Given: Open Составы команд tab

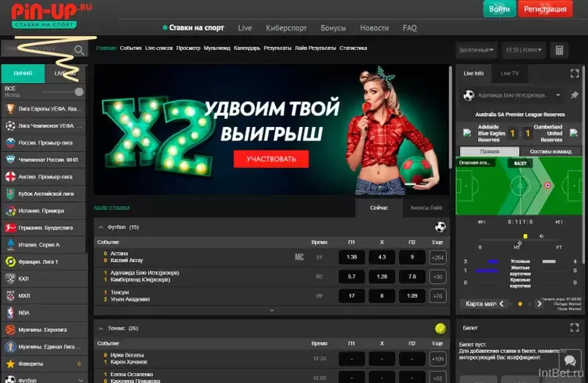Looking at the screenshot, I should (550, 151).
